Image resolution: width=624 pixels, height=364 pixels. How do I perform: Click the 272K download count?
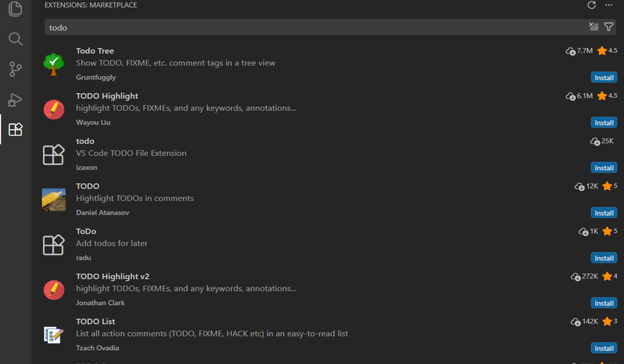click(584, 276)
